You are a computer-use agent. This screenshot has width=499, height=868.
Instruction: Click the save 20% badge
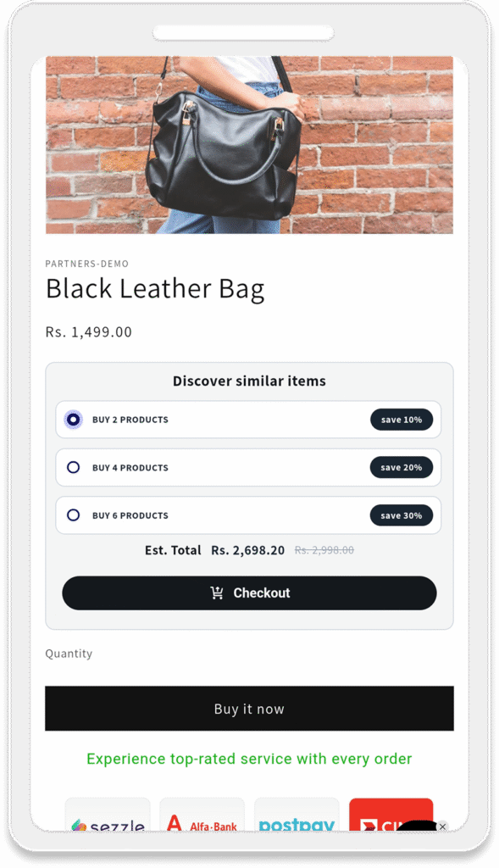point(402,467)
